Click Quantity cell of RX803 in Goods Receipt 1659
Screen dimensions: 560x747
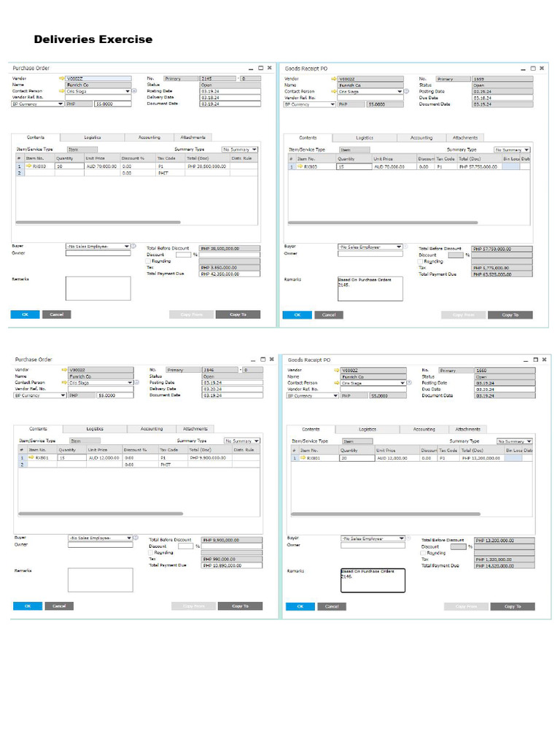(x=355, y=167)
